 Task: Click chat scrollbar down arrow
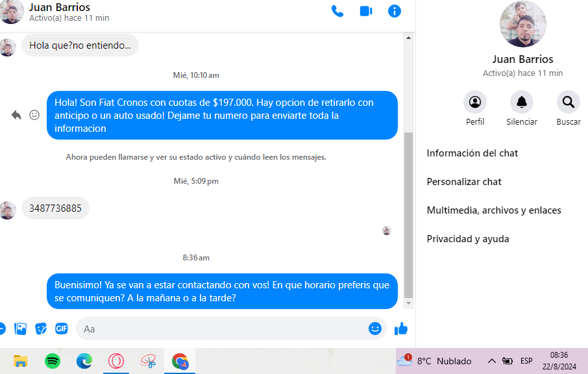coord(408,303)
